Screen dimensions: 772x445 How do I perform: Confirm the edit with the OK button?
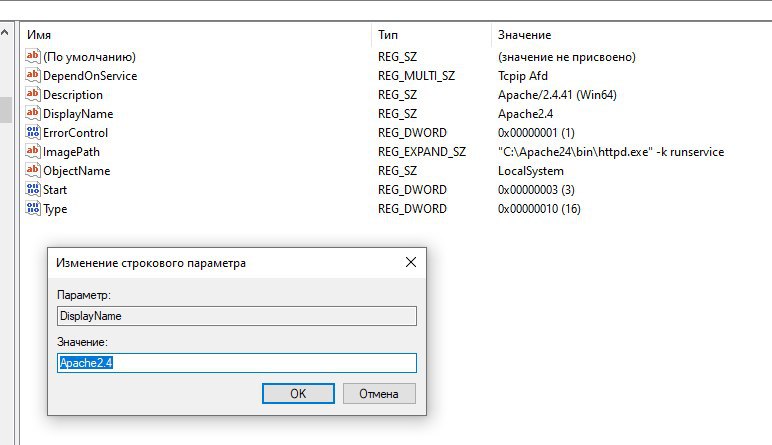pyautogui.click(x=298, y=393)
